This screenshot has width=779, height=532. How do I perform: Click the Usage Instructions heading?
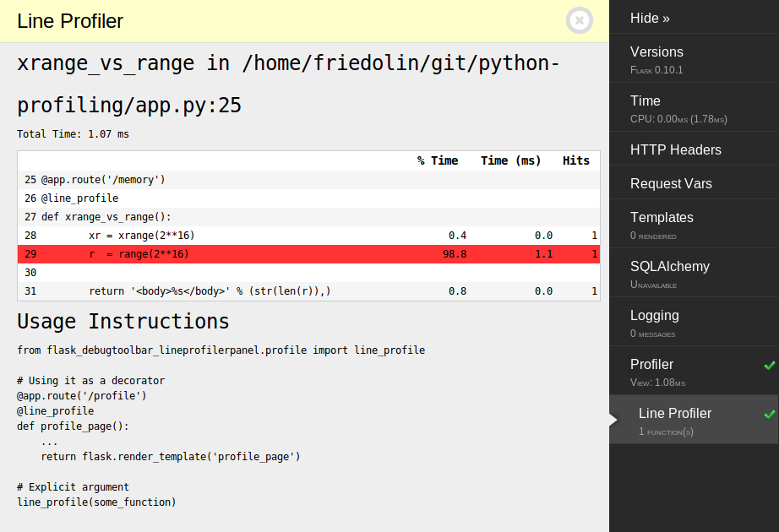(123, 322)
